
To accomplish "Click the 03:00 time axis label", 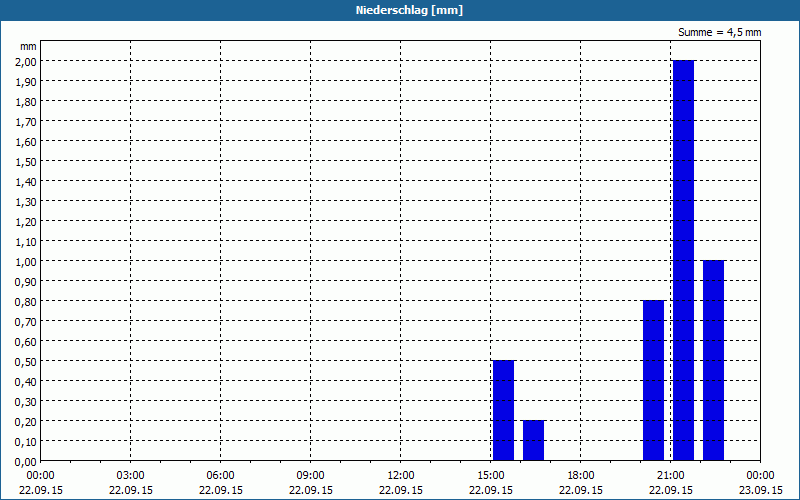I will pos(131,476).
